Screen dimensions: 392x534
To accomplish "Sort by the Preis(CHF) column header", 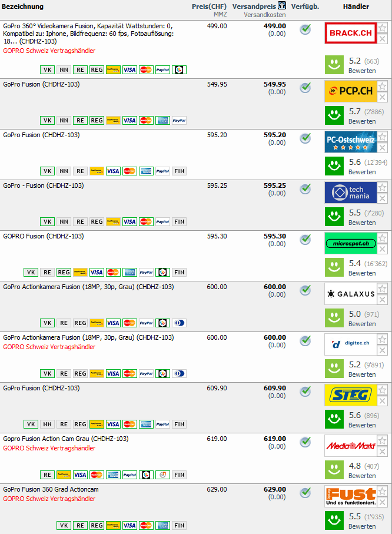I will [x=209, y=6].
